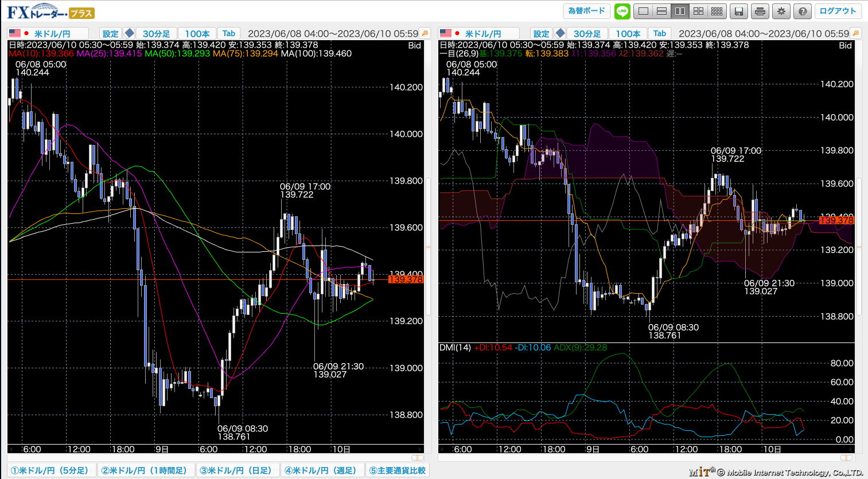The image size is (868, 479).
Task: Open the ⑤主要通貨比較 tab
Action: point(398,470)
